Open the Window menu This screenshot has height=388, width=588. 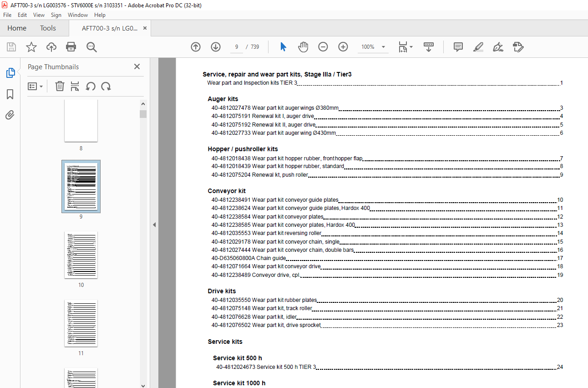[78, 15]
